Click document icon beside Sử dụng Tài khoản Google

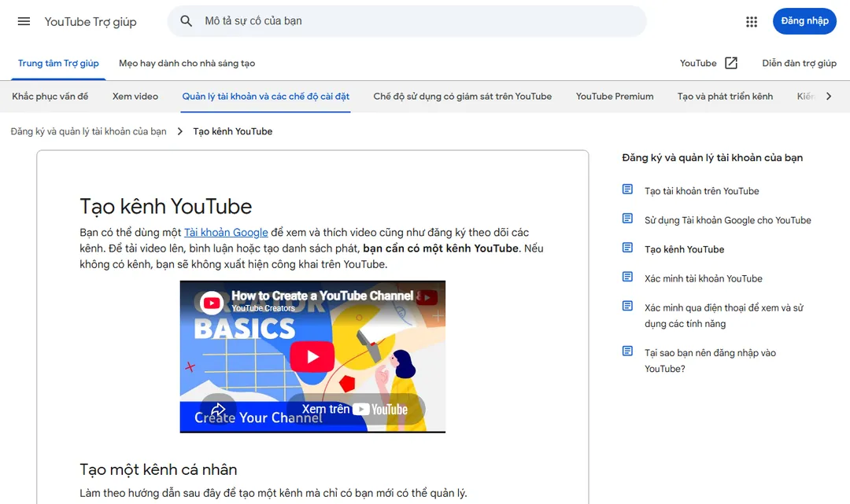click(x=627, y=218)
